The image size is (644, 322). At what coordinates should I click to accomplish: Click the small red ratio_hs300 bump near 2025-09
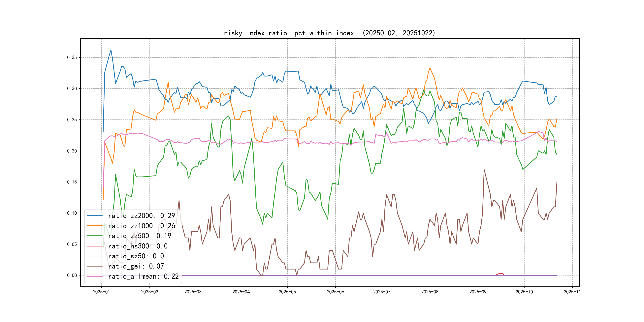[501, 274]
